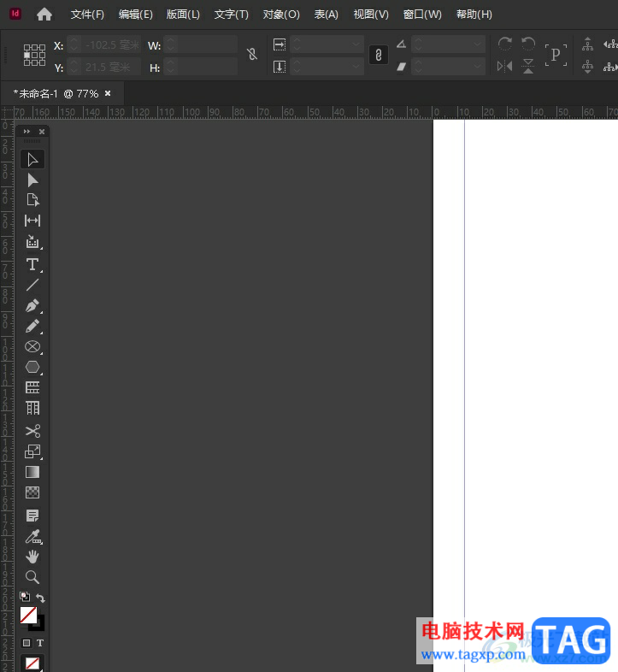Select the Hand tool
618x672 pixels.
click(32, 557)
